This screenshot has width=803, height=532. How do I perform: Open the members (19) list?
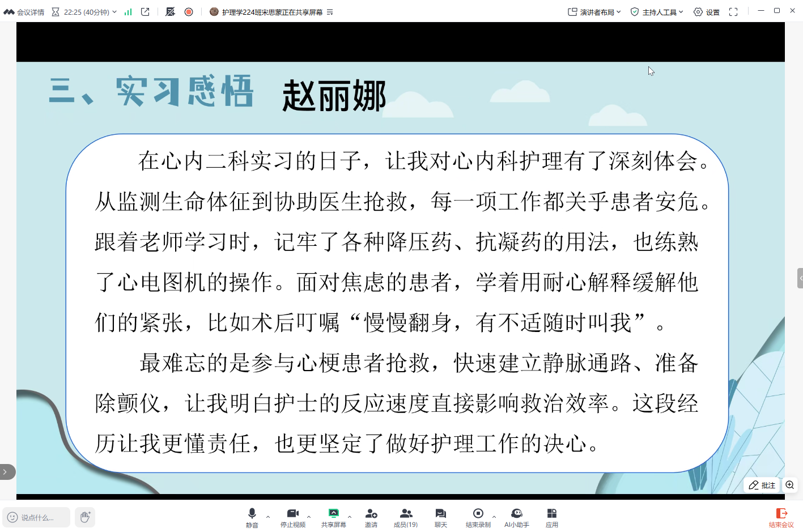point(406,517)
